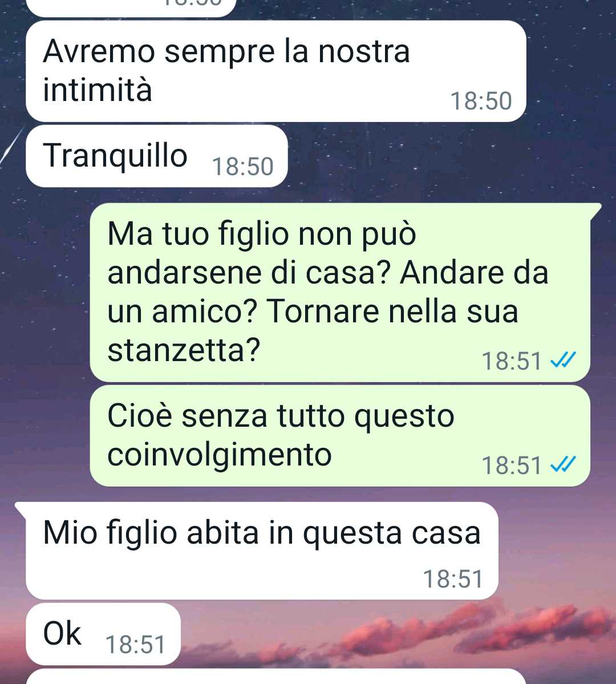Screen dimensions: 616x684
Task: Tap read-receipt double check on 'stanzetta?' message
Action: [563, 361]
